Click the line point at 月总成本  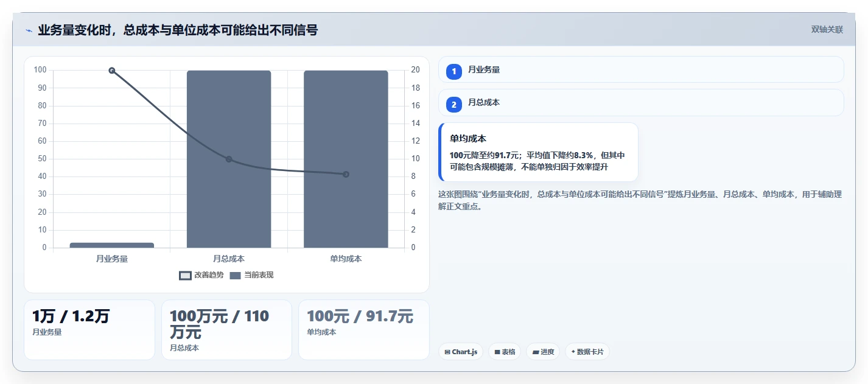[229, 159]
